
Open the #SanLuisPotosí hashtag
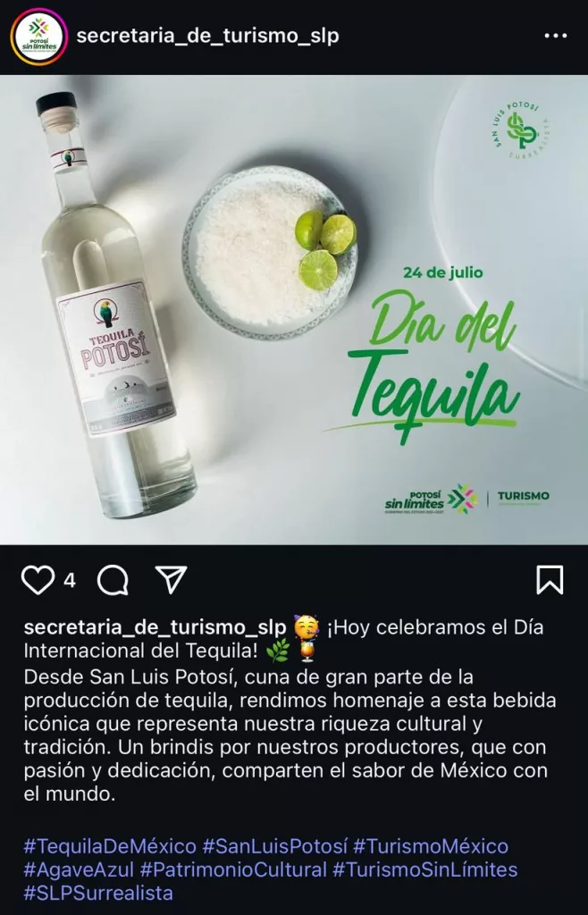pyautogui.click(x=274, y=846)
